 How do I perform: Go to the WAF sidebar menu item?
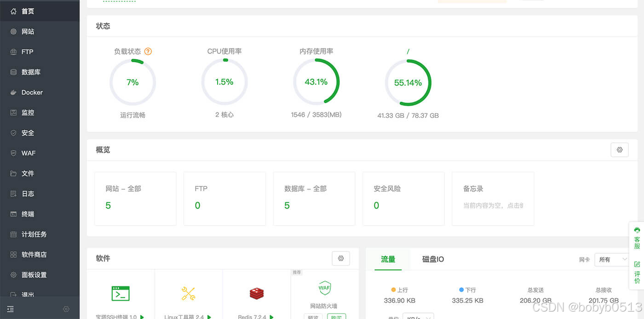pos(40,153)
